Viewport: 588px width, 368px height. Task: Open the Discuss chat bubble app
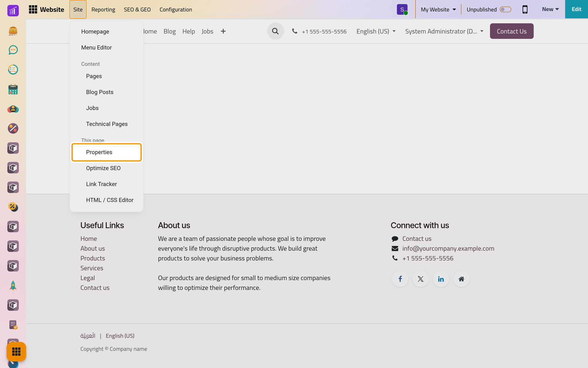point(13,50)
